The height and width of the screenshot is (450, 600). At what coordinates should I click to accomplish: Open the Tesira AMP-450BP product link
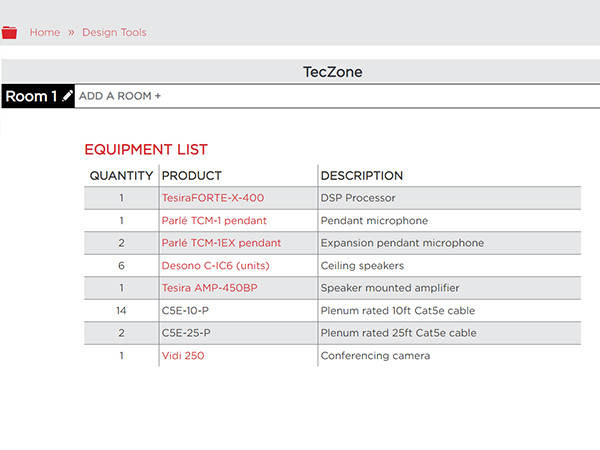(x=209, y=288)
